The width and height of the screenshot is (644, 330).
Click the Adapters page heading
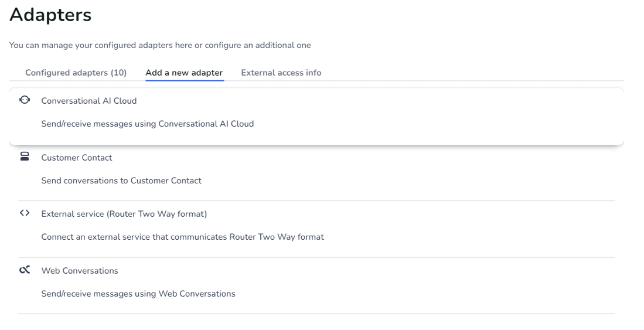(50, 15)
